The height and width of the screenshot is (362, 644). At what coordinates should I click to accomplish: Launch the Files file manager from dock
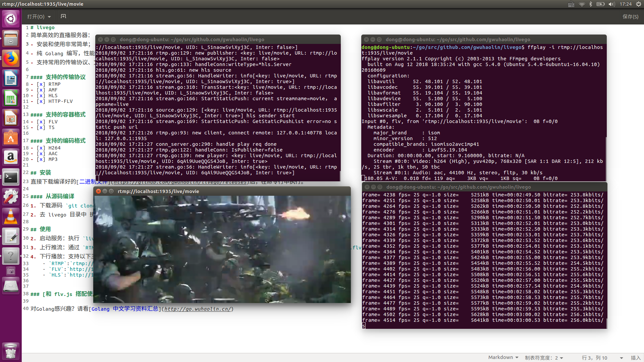click(11, 39)
